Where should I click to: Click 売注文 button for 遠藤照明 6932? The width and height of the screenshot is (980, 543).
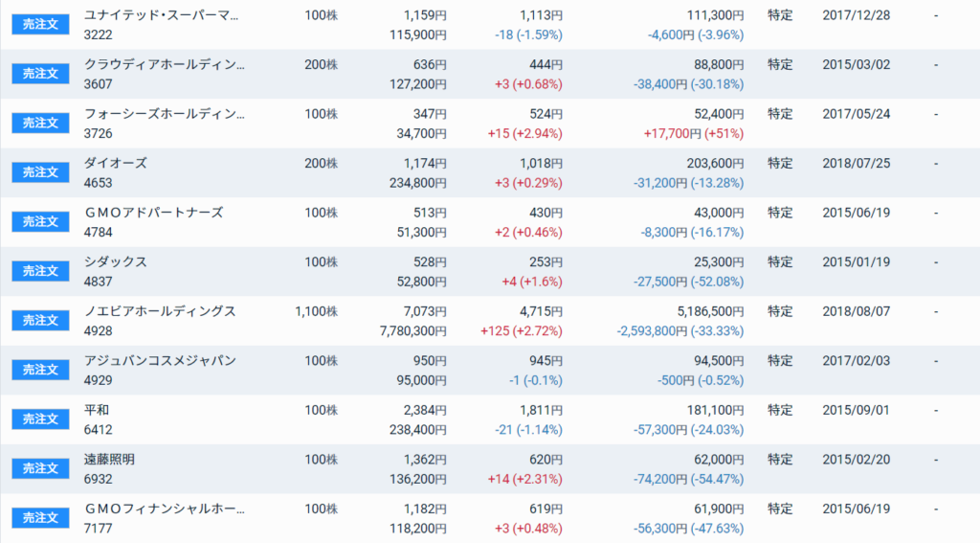click(x=40, y=469)
